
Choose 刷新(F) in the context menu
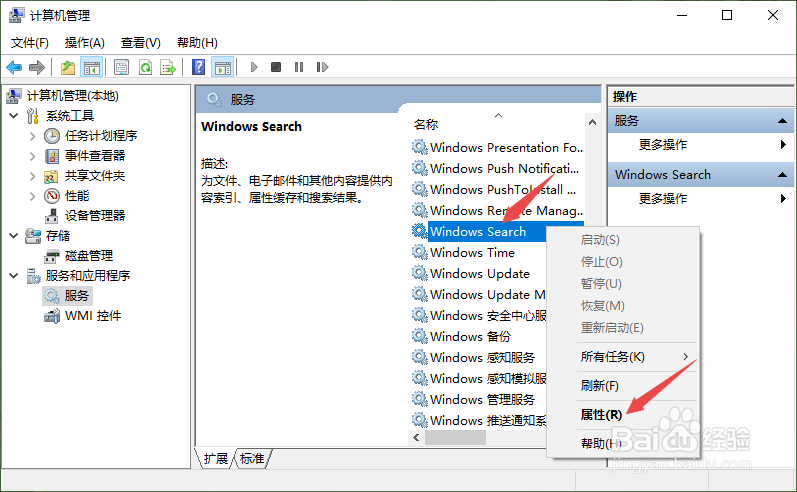623,386
